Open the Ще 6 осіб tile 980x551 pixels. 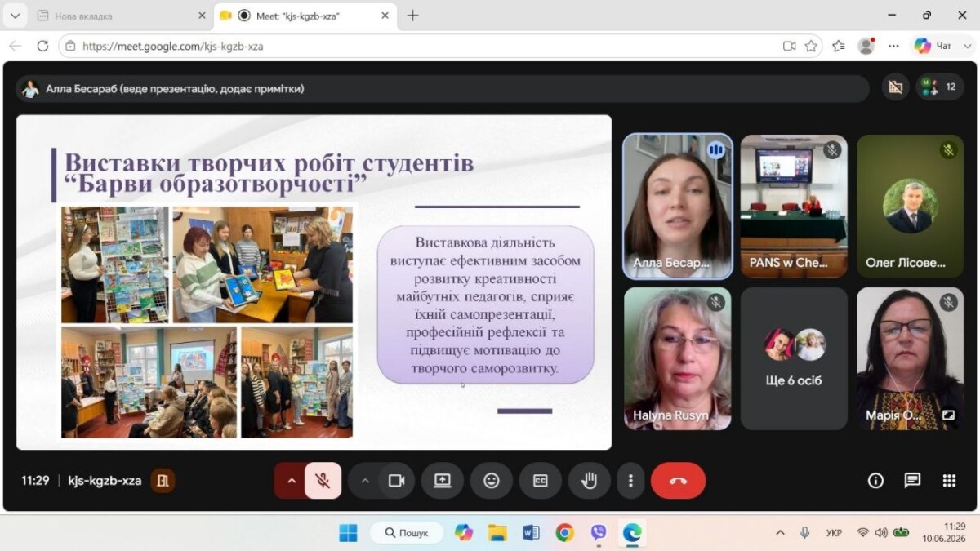point(794,358)
